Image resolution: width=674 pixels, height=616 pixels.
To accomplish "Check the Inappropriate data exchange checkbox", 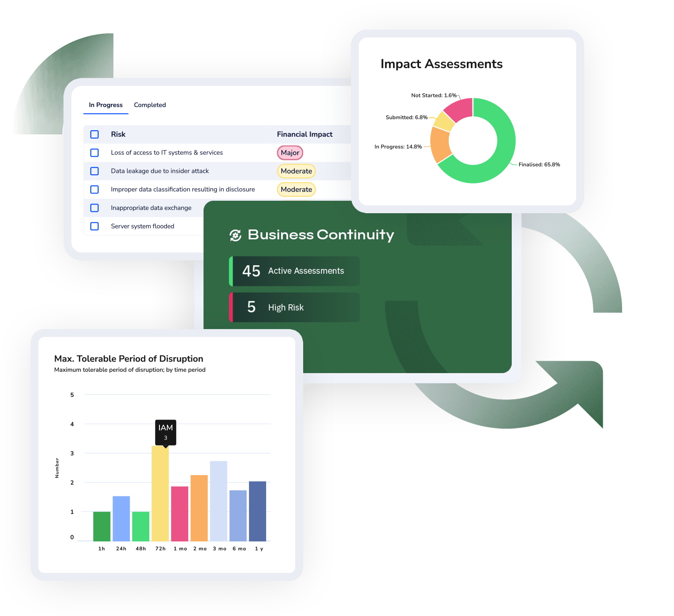I will (95, 208).
